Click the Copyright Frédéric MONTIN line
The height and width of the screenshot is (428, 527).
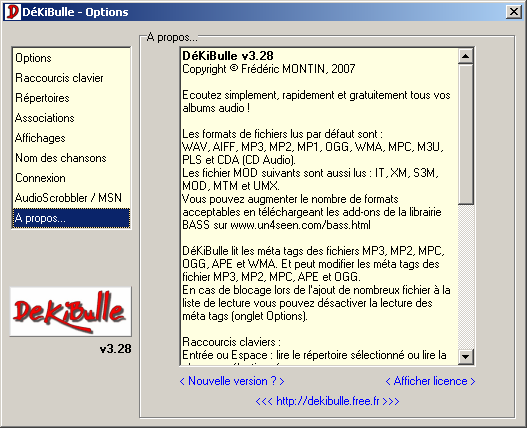[269, 69]
